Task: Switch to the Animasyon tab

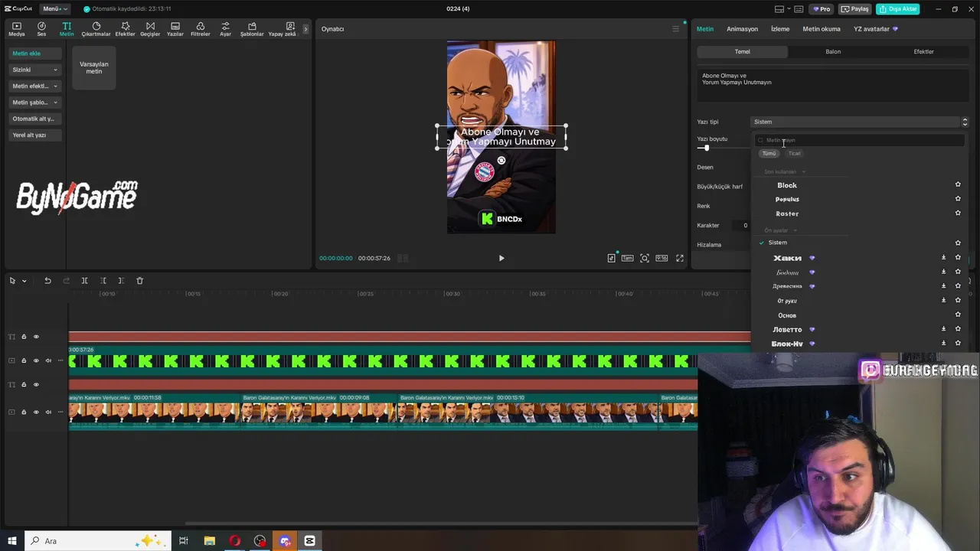Action: [x=742, y=29]
